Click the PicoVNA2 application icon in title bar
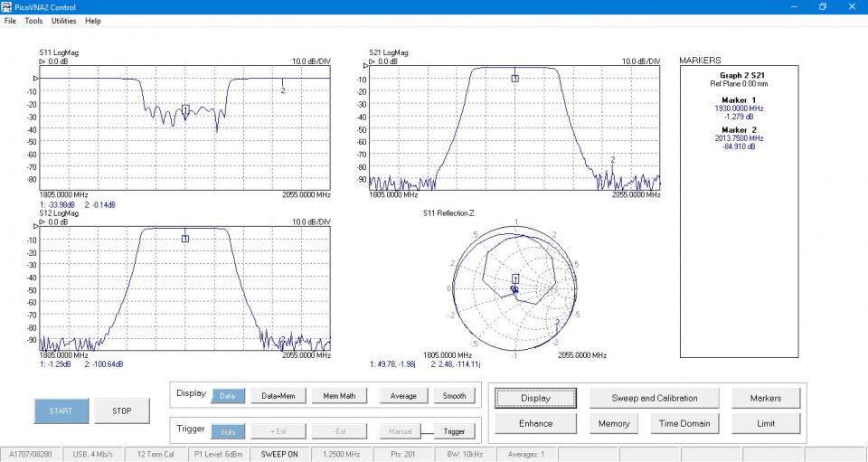Image resolution: width=868 pixels, height=462 pixels. [7, 6]
